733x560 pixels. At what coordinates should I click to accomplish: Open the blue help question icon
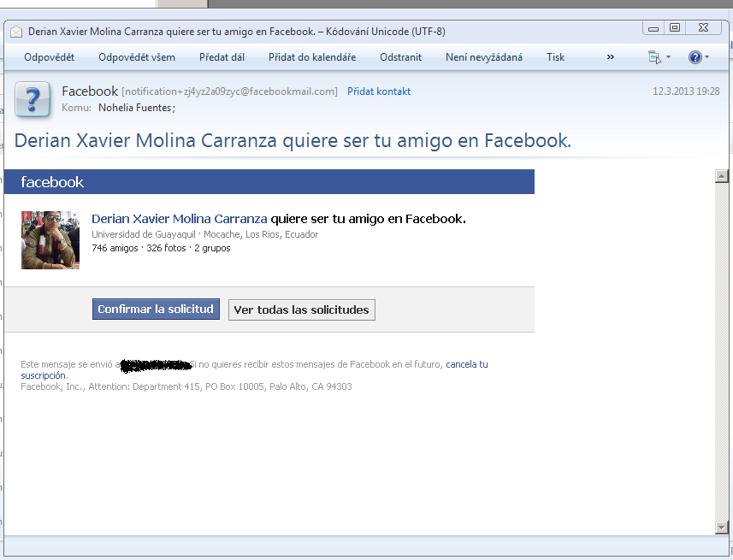(695, 57)
